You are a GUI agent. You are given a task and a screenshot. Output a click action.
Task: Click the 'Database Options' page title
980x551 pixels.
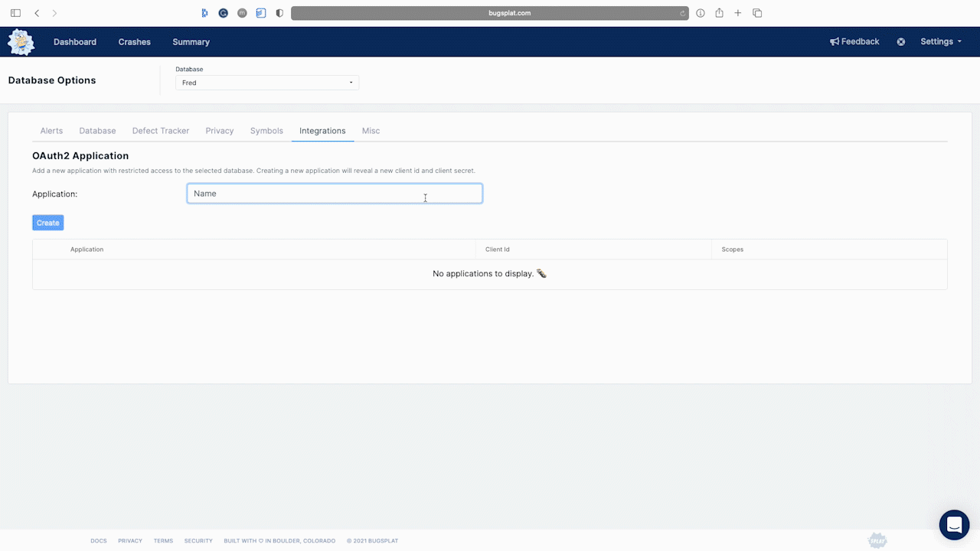[x=52, y=80]
